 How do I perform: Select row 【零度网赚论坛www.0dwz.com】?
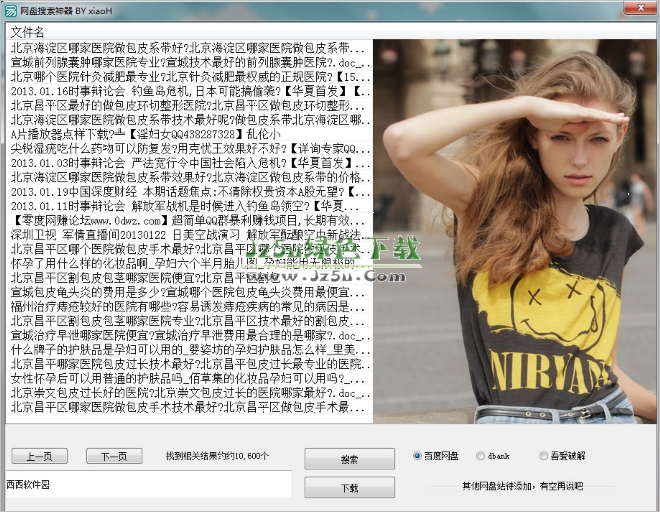(189, 221)
